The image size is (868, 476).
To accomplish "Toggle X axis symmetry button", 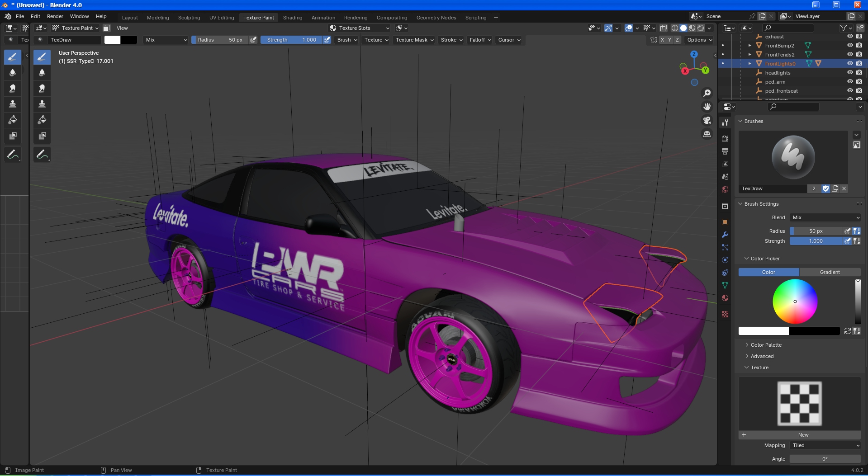I will pyautogui.click(x=662, y=40).
